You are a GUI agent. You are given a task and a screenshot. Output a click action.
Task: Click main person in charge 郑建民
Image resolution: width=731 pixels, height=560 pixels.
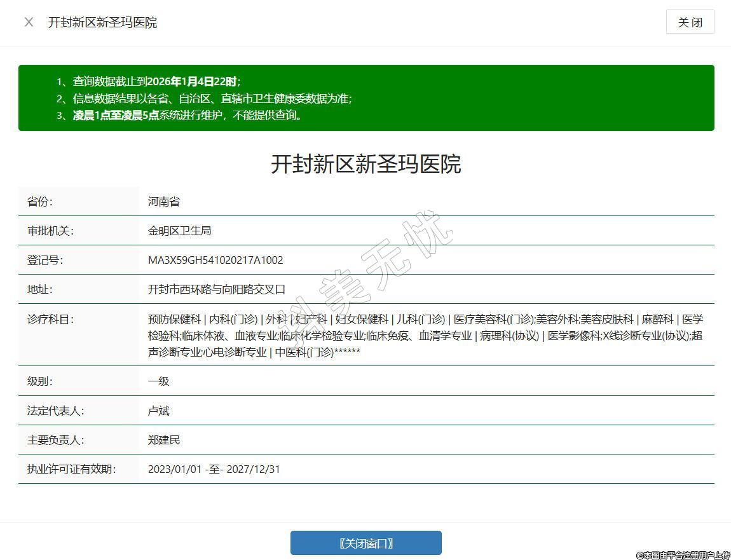click(x=164, y=440)
